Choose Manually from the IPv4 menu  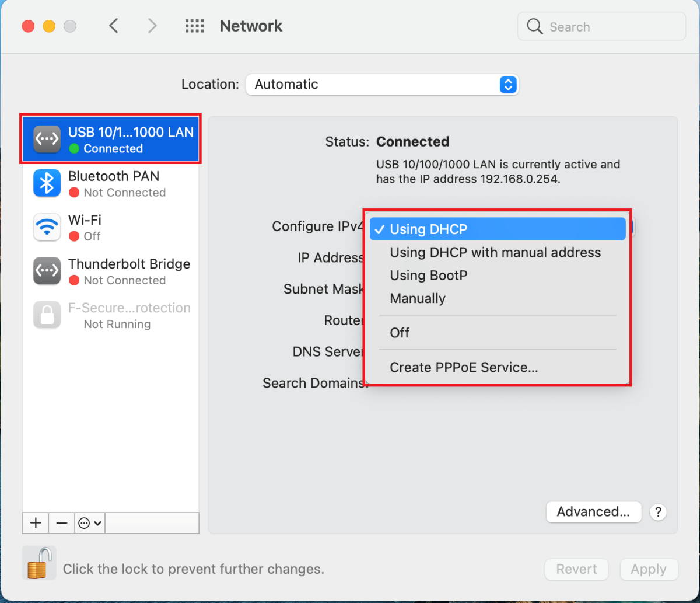418,299
